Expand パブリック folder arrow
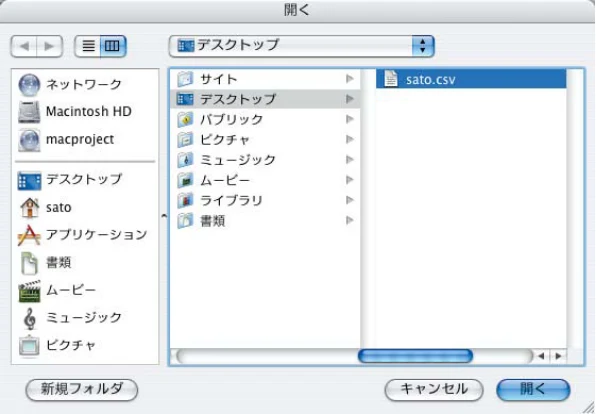This screenshot has height=414, width=596. [350, 119]
